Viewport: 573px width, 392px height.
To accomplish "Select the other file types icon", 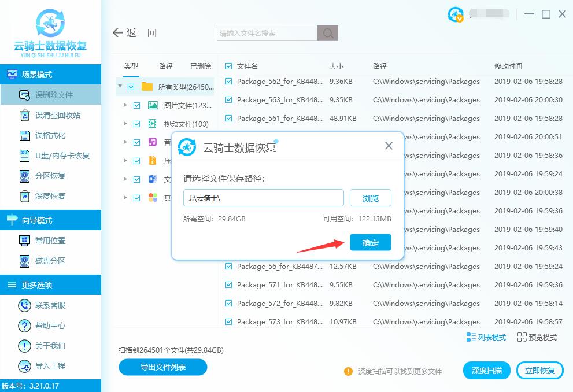I will [153, 198].
